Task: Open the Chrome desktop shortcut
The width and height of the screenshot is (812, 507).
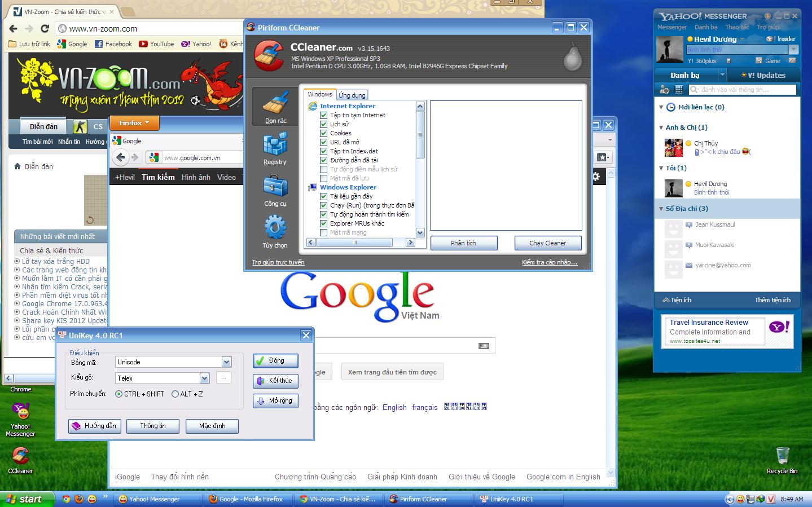Action: [x=21, y=389]
